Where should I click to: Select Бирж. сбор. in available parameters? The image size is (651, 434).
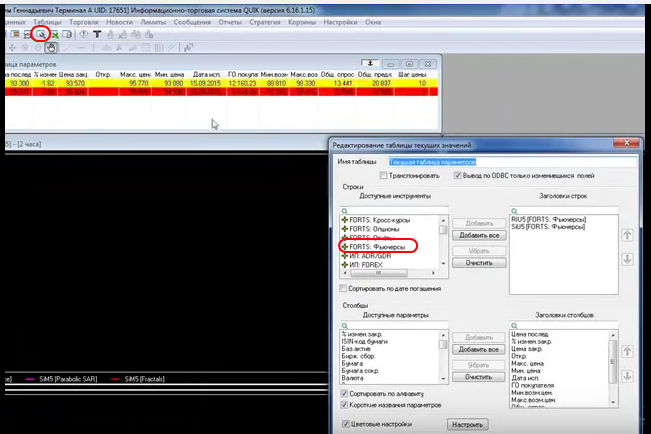pos(358,356)
